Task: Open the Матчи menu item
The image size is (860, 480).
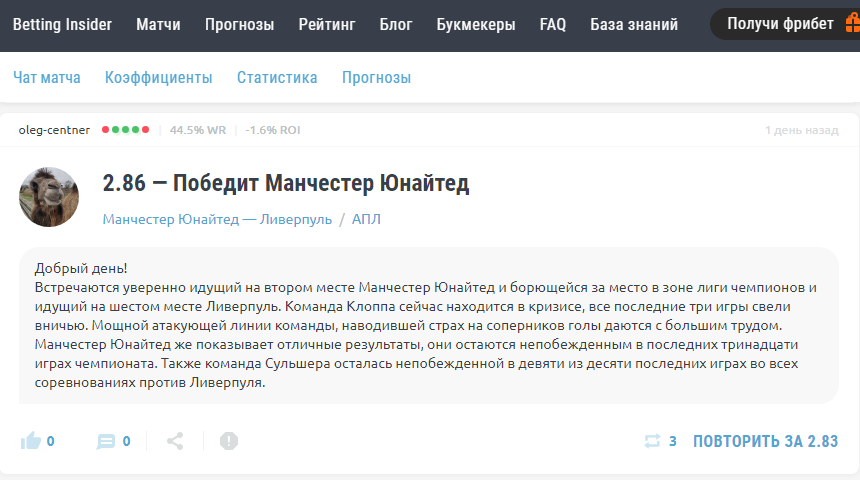Action: (158, 25)
